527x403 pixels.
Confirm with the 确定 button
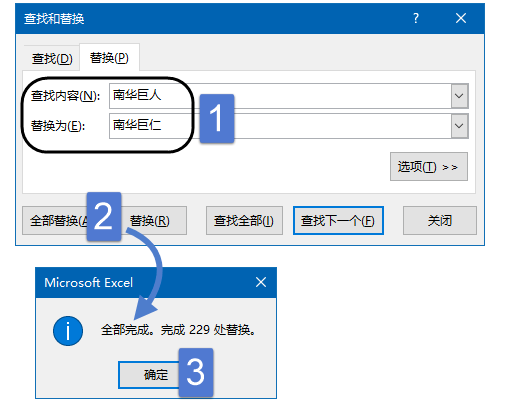[x=149, y=375]
